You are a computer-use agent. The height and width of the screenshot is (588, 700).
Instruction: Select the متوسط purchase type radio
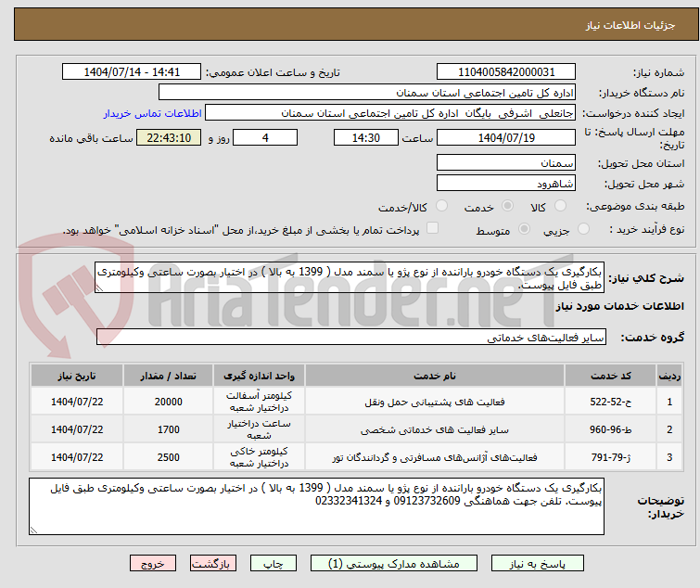(524, 229)
